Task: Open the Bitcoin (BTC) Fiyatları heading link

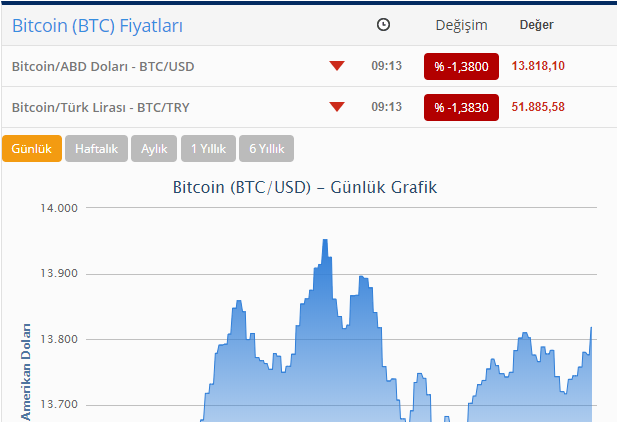Action: click(x=97, y=26)
